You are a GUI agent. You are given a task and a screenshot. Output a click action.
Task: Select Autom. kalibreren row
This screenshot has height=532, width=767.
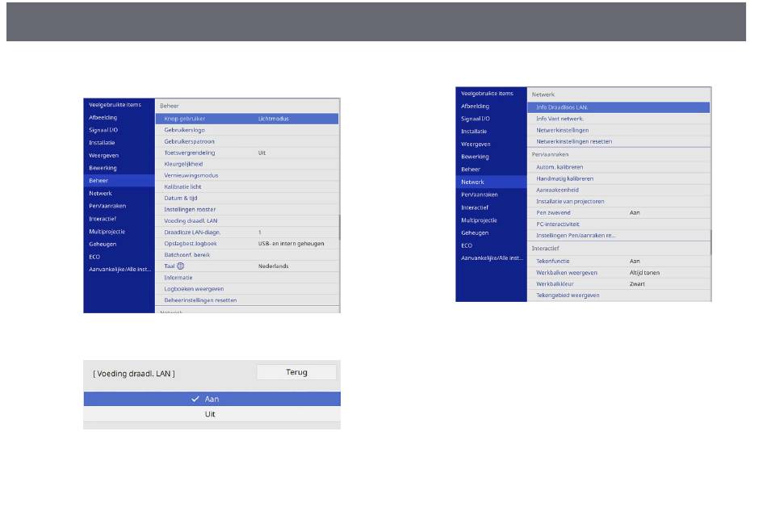tap(618, 167)
